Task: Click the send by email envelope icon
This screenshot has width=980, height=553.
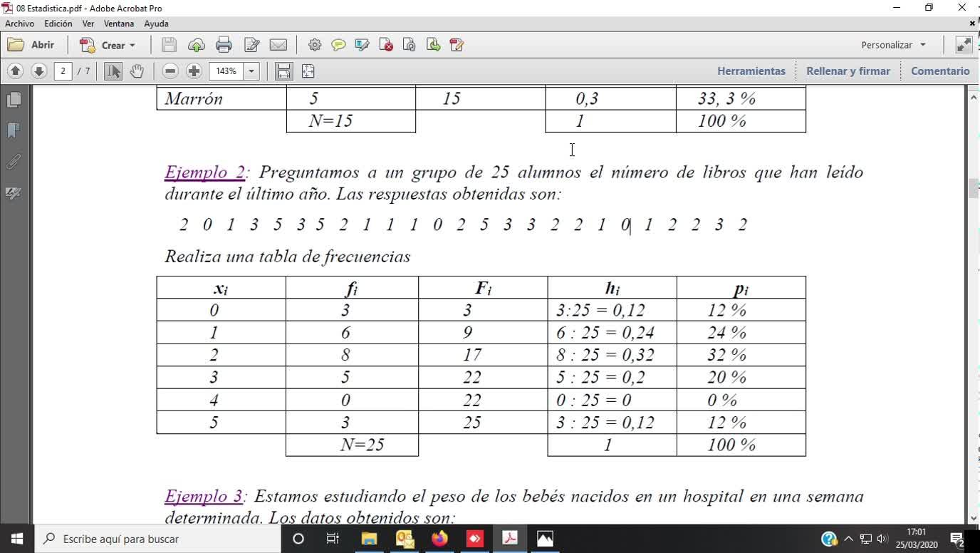Action: click(278, 45)
